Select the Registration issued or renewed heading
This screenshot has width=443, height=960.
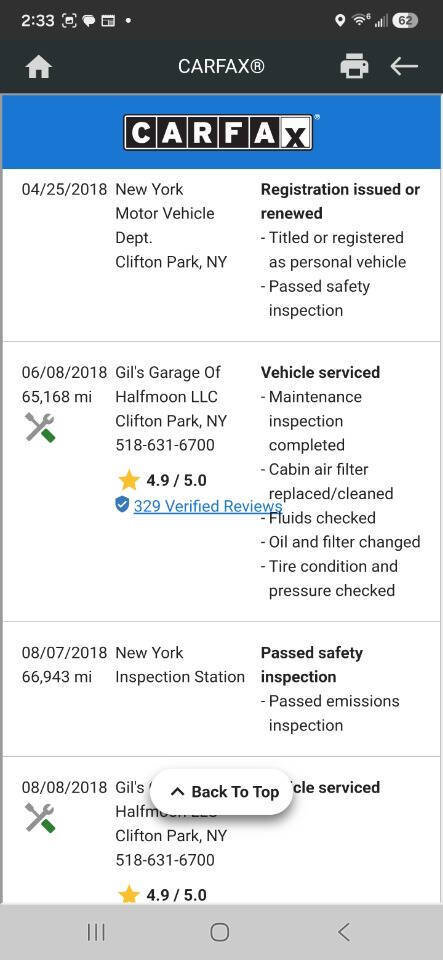pyautogui.click(x=340, y=201)
